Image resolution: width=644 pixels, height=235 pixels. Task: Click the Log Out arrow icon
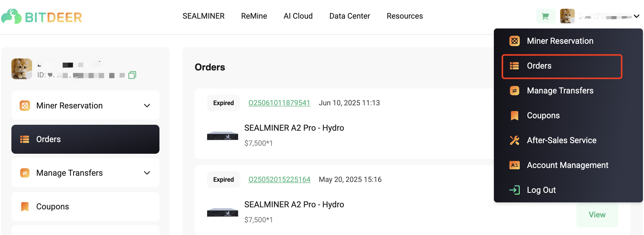tap(515, 190)
